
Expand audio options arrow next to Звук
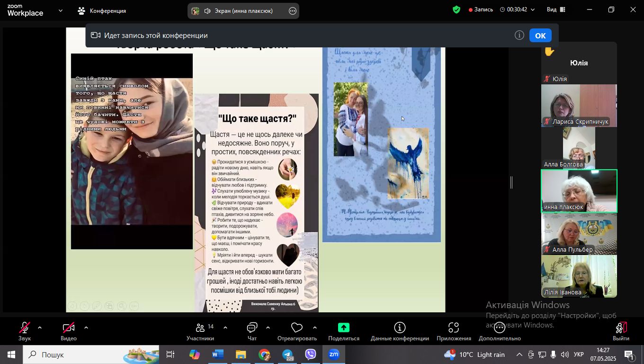pyautogui.click(x=40, y=328)
